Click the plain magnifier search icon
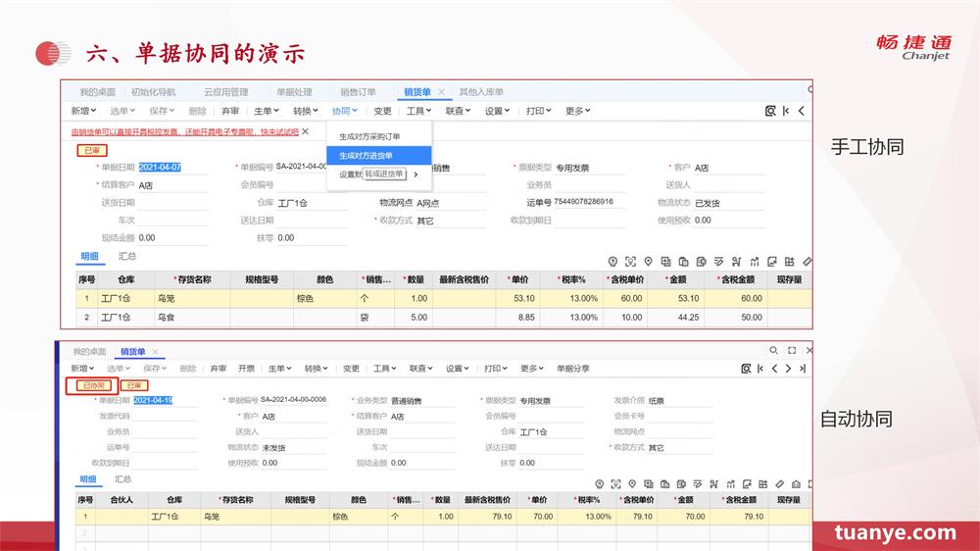Viewport: 980px width, 551px height. click(x=773, y=350)
